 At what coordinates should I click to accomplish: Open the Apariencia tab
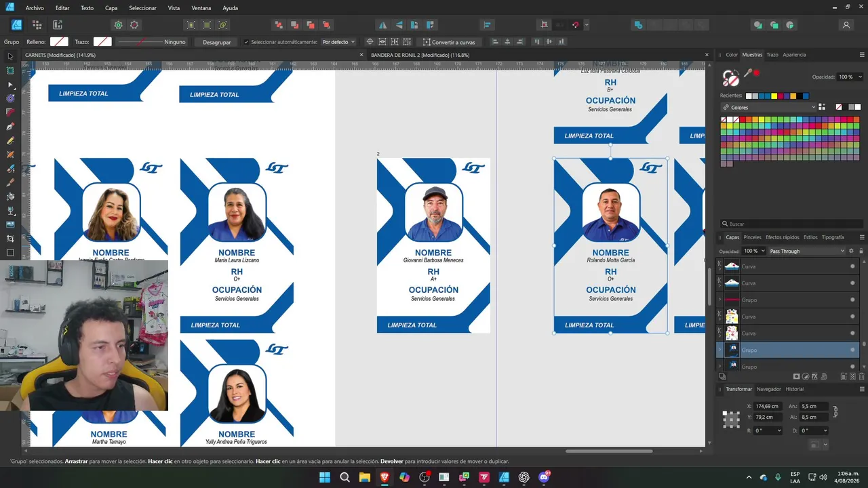click(x=794, y=55)
